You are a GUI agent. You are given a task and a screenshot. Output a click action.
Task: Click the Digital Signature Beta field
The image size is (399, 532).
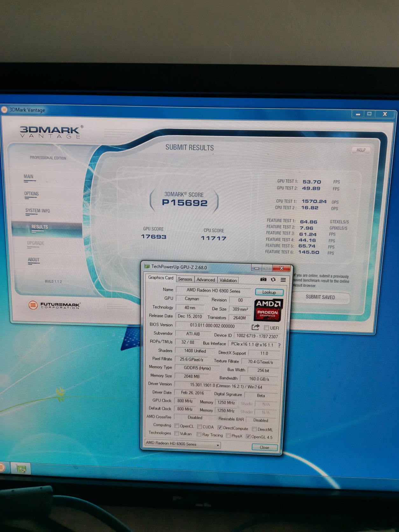click(261, 395)
